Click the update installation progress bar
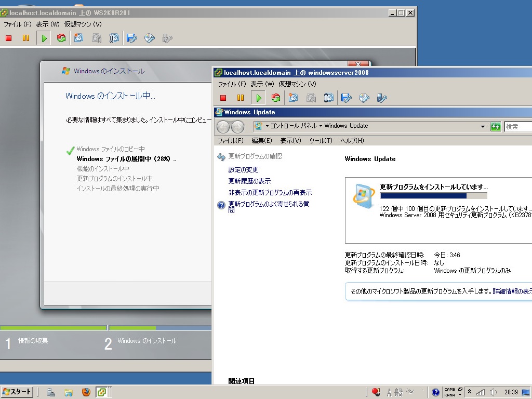Viewport: 532px width, 399px height. point(434,196)
